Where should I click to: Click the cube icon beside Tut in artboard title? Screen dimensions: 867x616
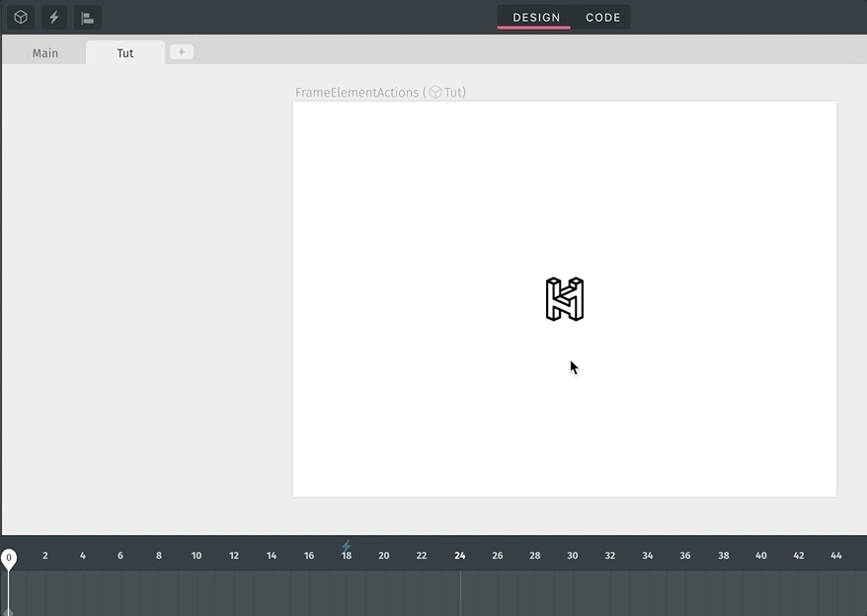pos(435,93)
